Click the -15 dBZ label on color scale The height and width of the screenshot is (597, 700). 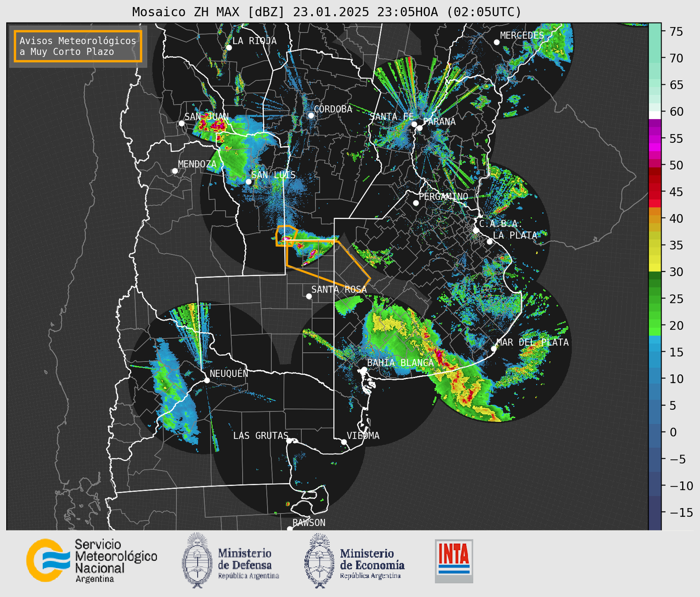tap(681, 513)
